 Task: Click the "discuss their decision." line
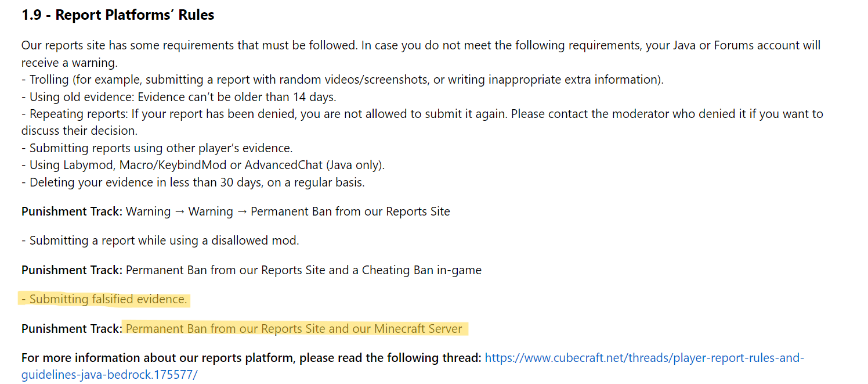79,131
